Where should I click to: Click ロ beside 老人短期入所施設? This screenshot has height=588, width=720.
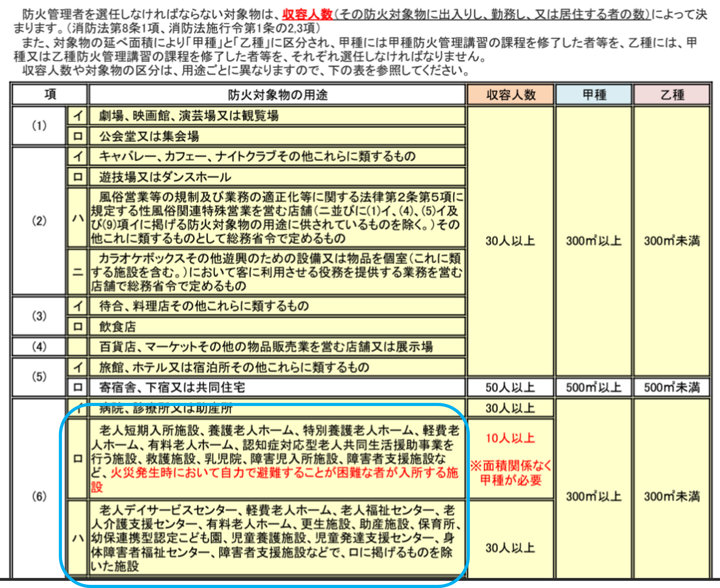78,459
